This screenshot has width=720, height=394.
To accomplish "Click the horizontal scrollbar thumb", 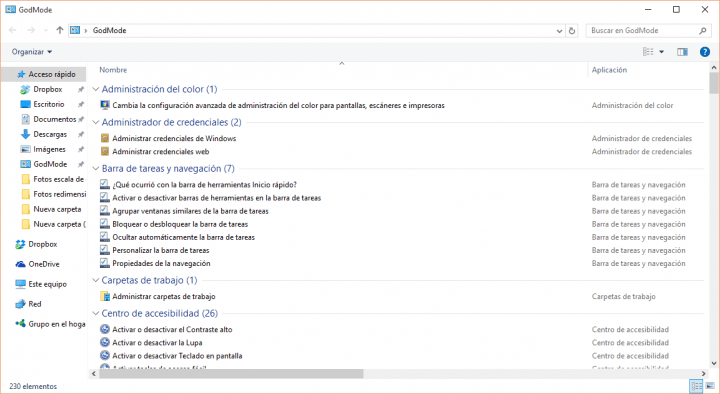I will pyautogui.click(x=231, y=374).
